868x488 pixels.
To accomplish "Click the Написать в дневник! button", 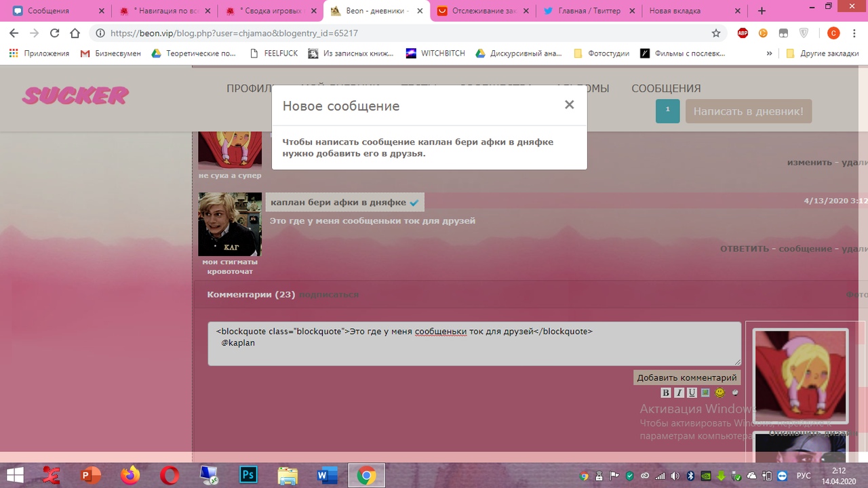I will [x=749, y=111].
